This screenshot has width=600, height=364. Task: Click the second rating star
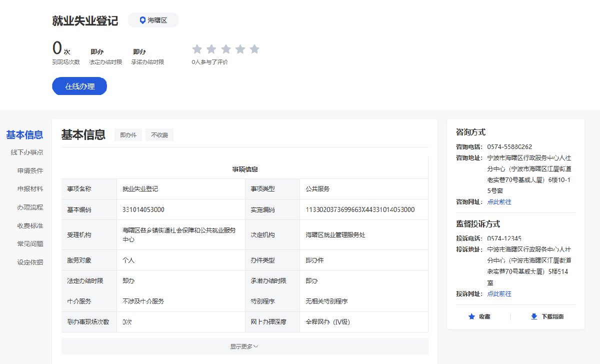coord(211,49)
